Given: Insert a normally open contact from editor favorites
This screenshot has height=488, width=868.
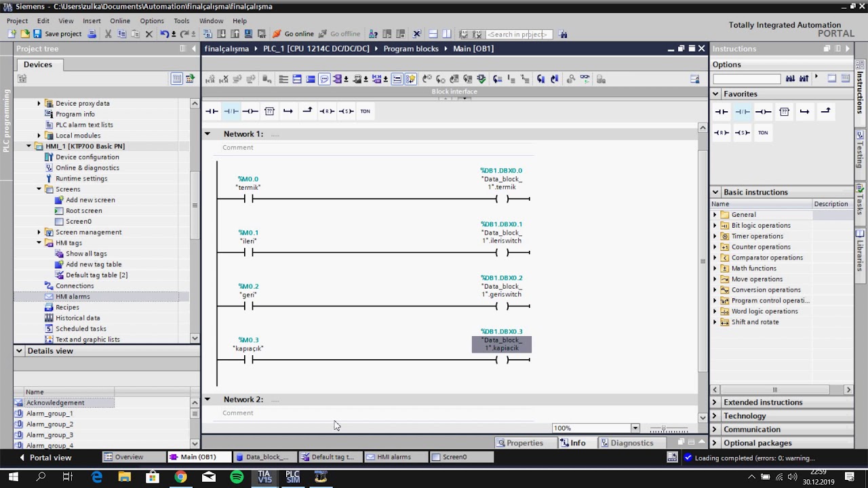Looking at the screenshot, I should [x=212, y=111].
